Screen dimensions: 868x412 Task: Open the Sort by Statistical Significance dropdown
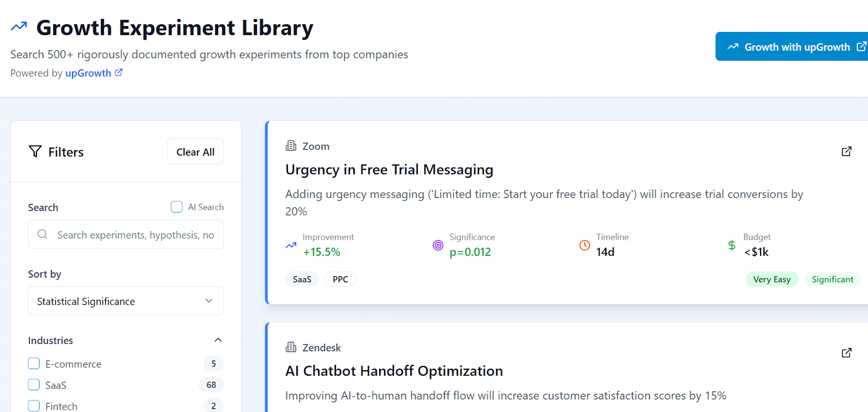pyautogui.click(x=126, y=301)
